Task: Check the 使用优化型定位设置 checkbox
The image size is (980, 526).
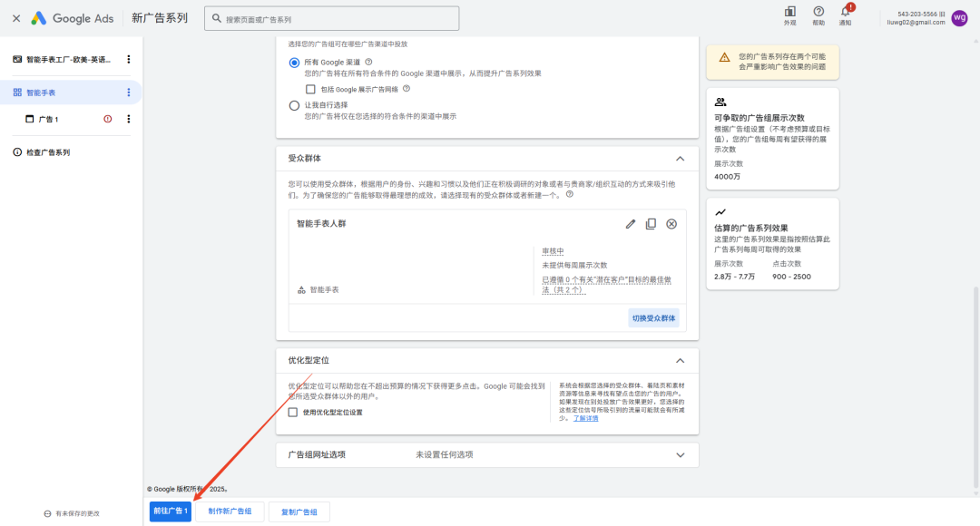Action: pos(293,412)
